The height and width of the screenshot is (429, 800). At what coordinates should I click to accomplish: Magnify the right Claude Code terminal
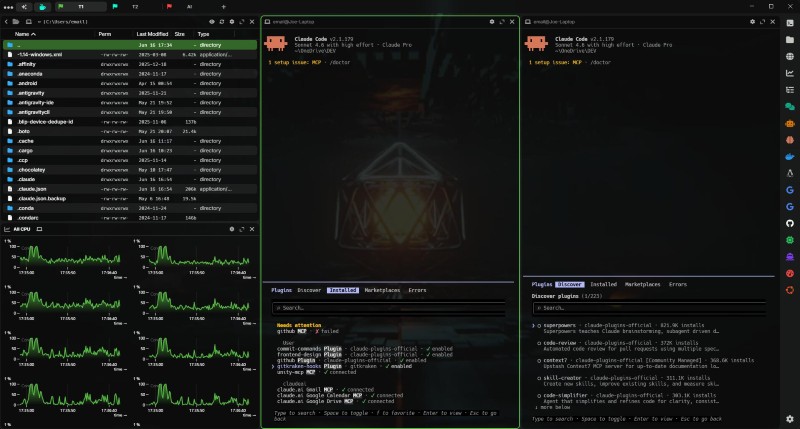tap(762, 22)
